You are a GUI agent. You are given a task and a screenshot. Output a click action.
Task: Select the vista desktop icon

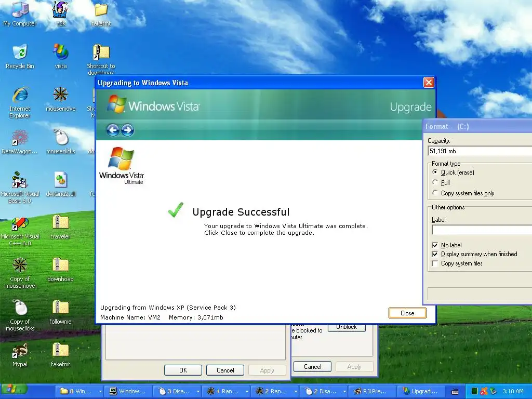(61, 56)
